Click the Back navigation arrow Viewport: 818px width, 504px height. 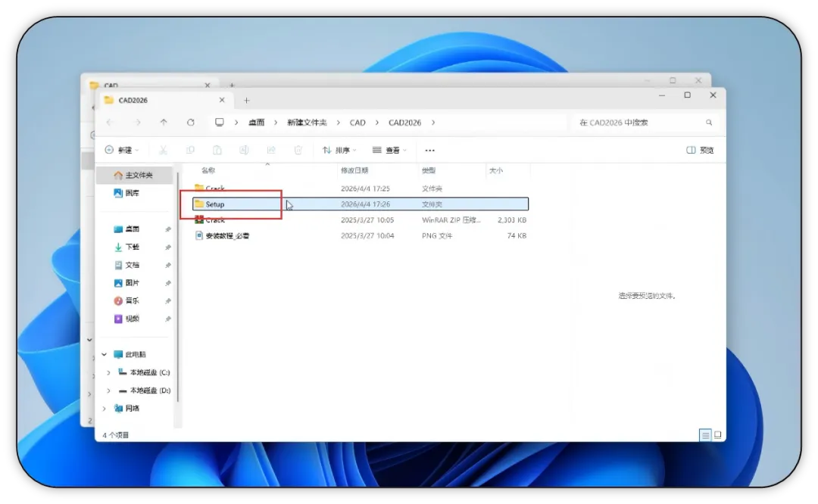tap(110, 123)
